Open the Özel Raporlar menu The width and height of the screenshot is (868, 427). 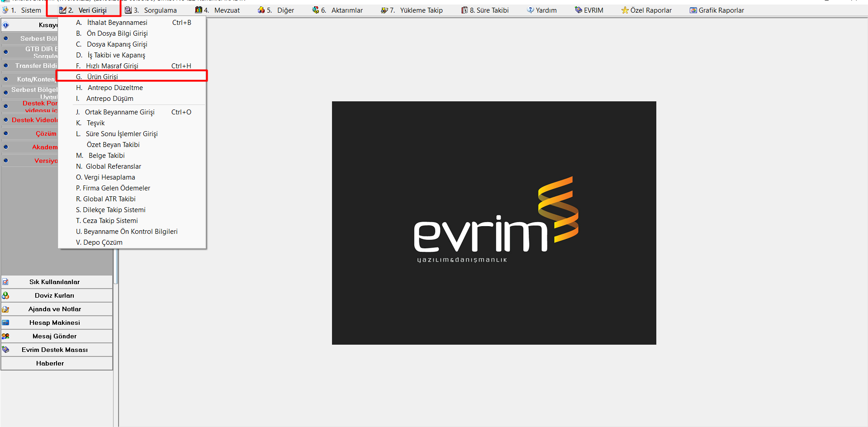click(x=646, y=10)
